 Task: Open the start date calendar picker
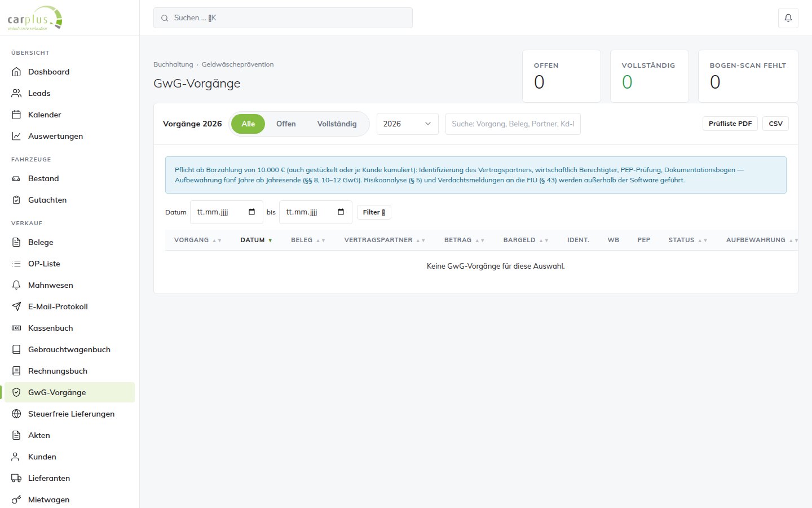pyautogui.click(x=251, y=212)
